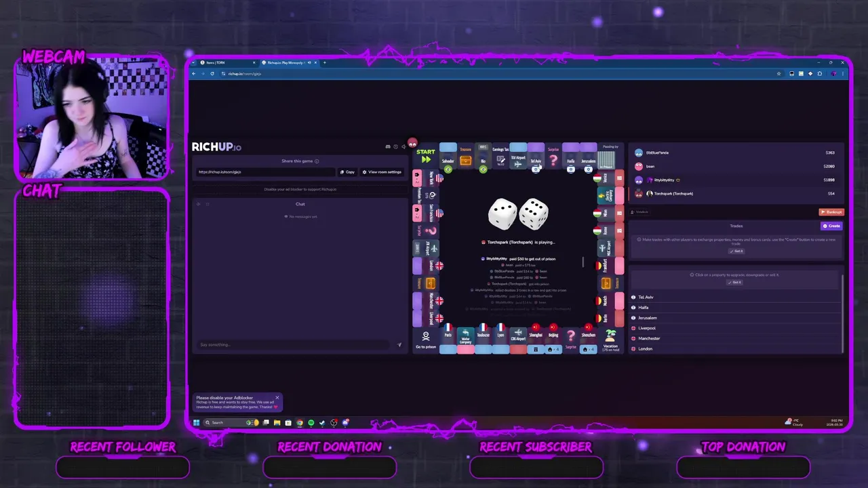This screenshot has height=488, width=868.
Task: Click the Bankrupt button
Action: click(831, 212)
